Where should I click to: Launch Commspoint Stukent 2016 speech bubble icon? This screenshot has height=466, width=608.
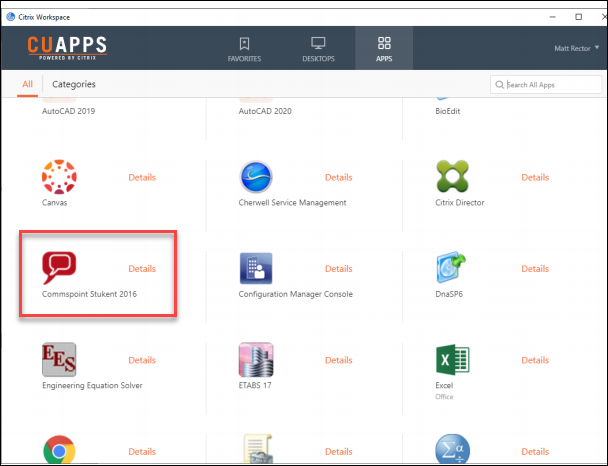pyautogui.click(x=59, y=268)
